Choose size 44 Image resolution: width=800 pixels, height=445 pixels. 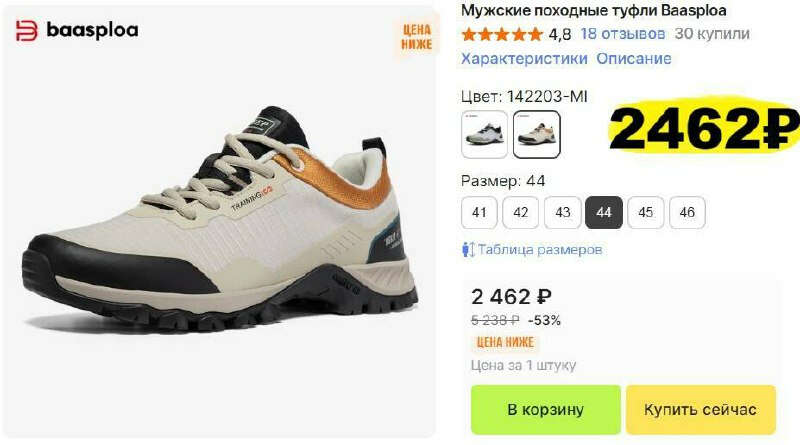604,212
